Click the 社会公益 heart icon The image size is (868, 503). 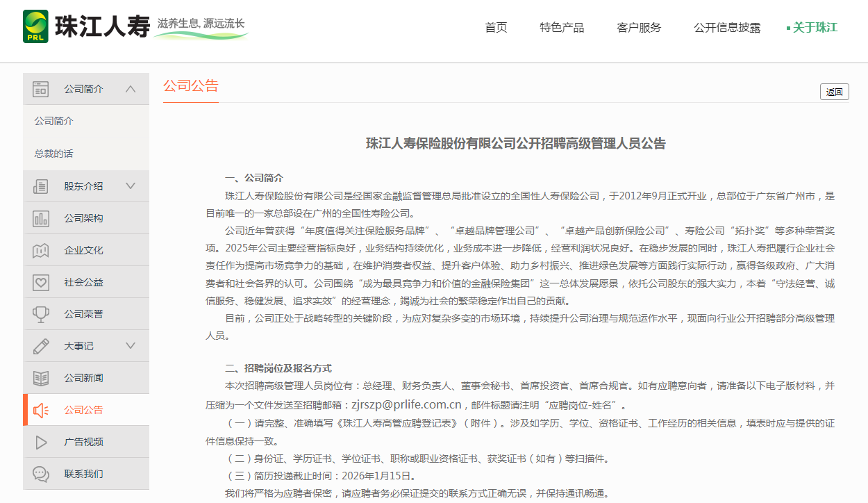(x=41, y=282)
